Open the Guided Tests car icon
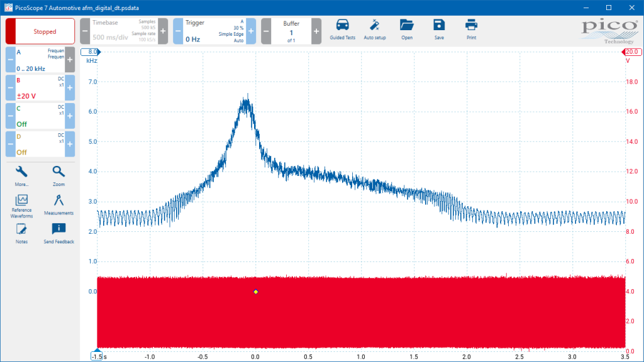 (342, 30)
